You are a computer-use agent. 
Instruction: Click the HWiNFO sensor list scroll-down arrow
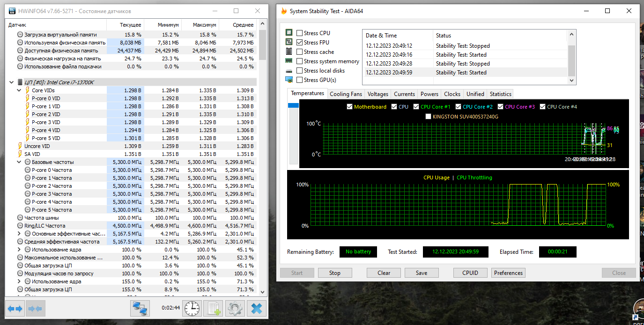262,292
